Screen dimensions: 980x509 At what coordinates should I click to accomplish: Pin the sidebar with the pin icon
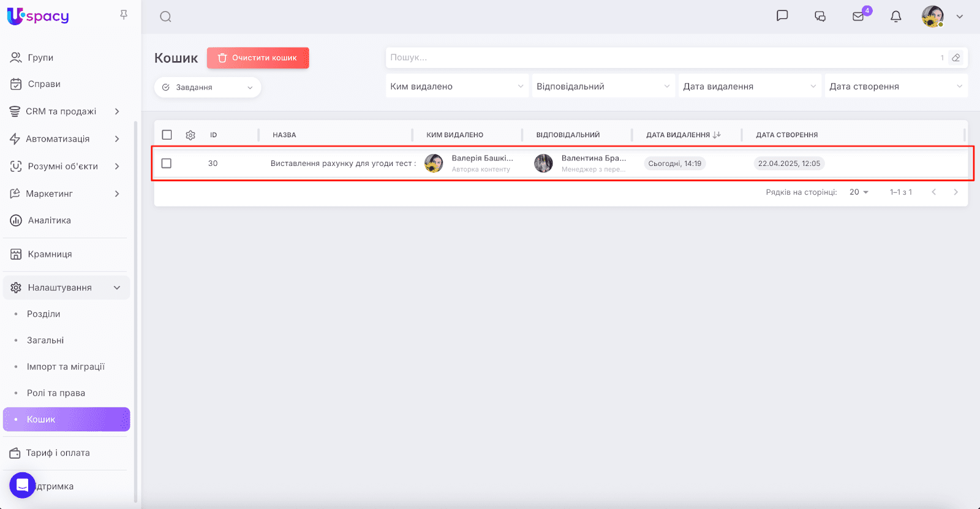pos(124,15)
